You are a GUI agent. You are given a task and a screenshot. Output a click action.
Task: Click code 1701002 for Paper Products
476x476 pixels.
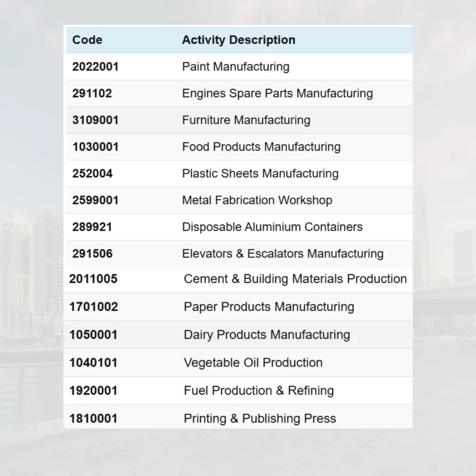coord(93,307)
